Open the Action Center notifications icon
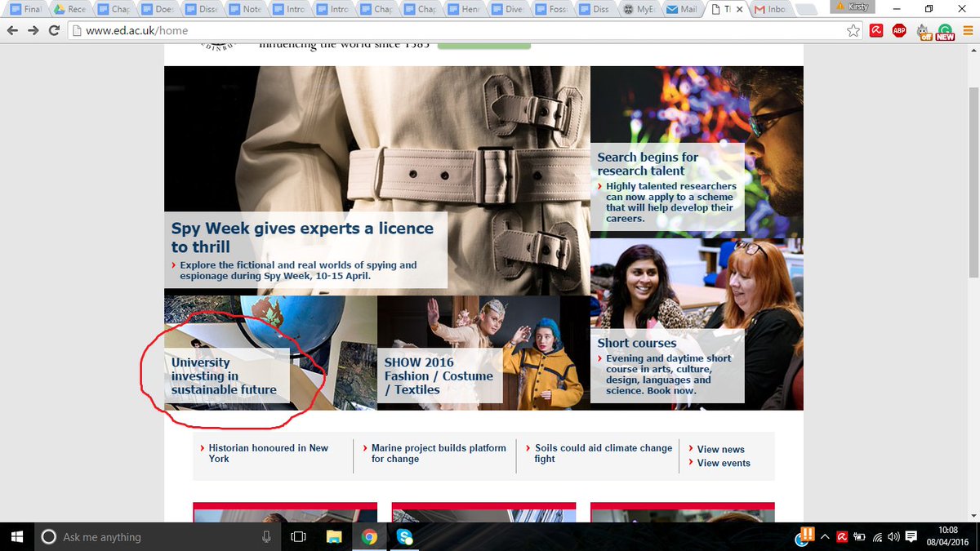The image size is (980, 551). click(x=911, y=536)
